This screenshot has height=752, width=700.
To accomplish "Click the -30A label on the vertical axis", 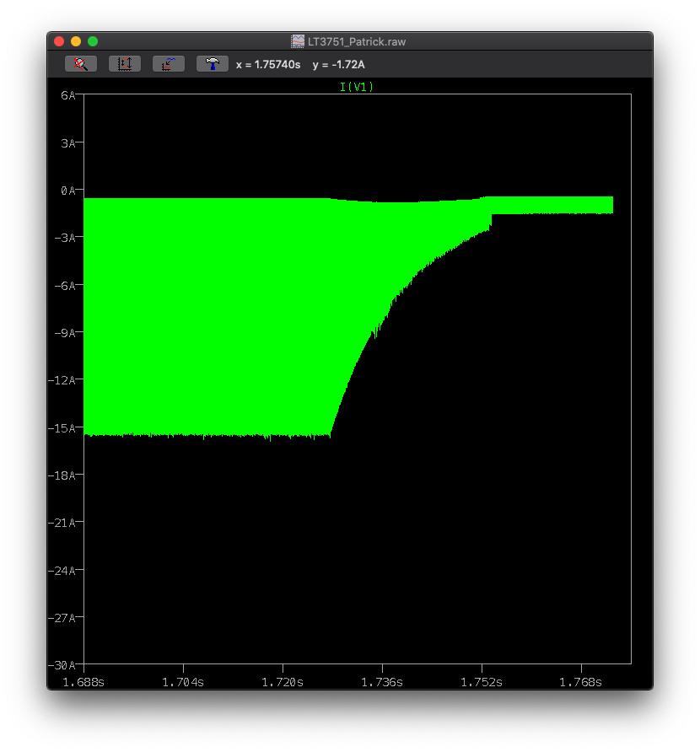I will pos(62,665).
